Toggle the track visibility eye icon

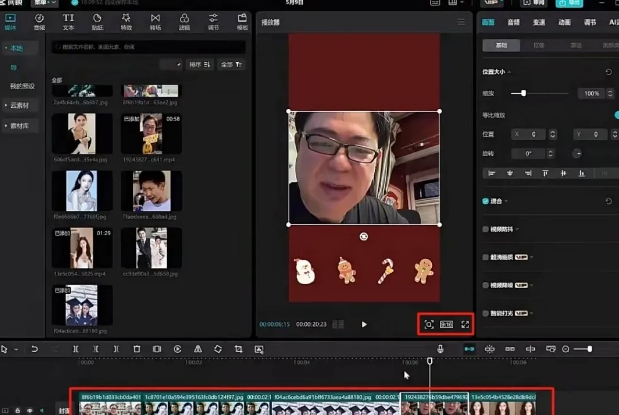pos(30,411)
